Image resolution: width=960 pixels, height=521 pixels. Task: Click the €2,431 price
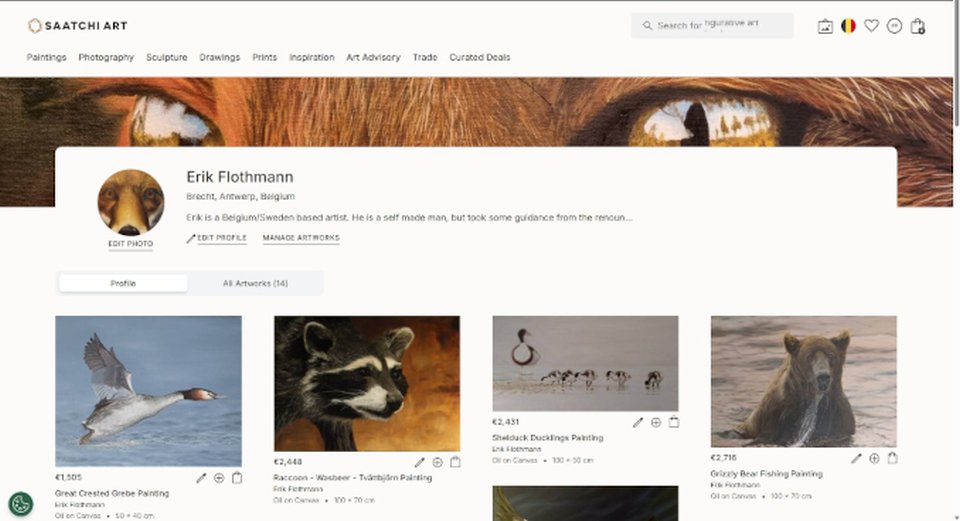tap(506, 422)
